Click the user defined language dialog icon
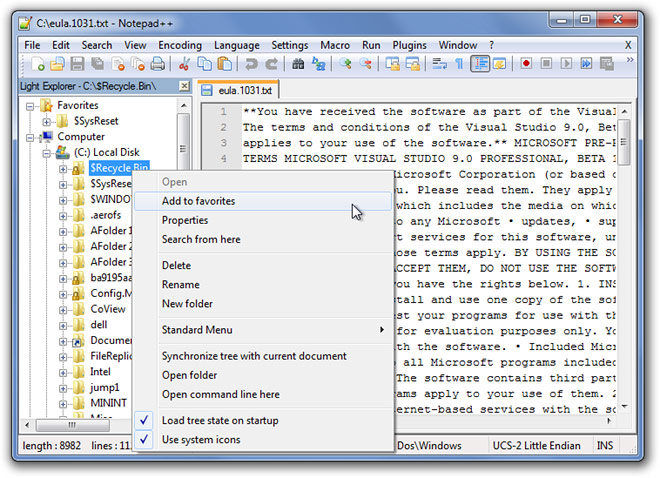The height and width of the screenshot is (478, 660). tap(500, 64)
